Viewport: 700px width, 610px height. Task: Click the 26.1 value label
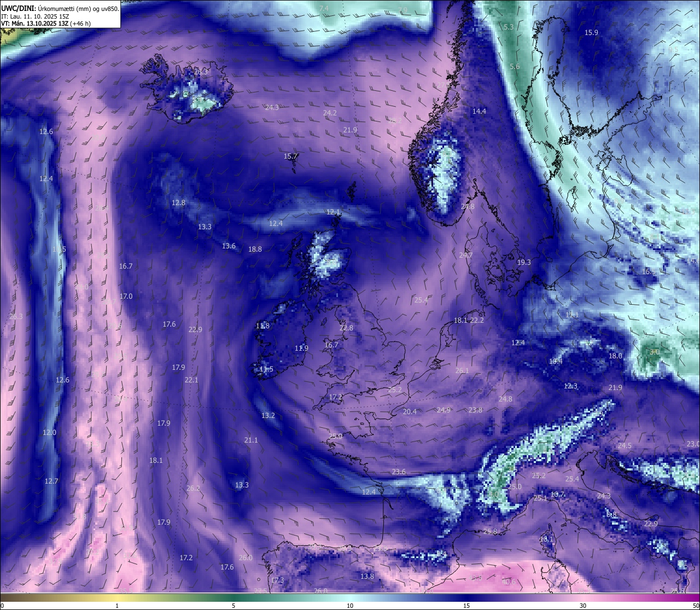click(462, 370)
